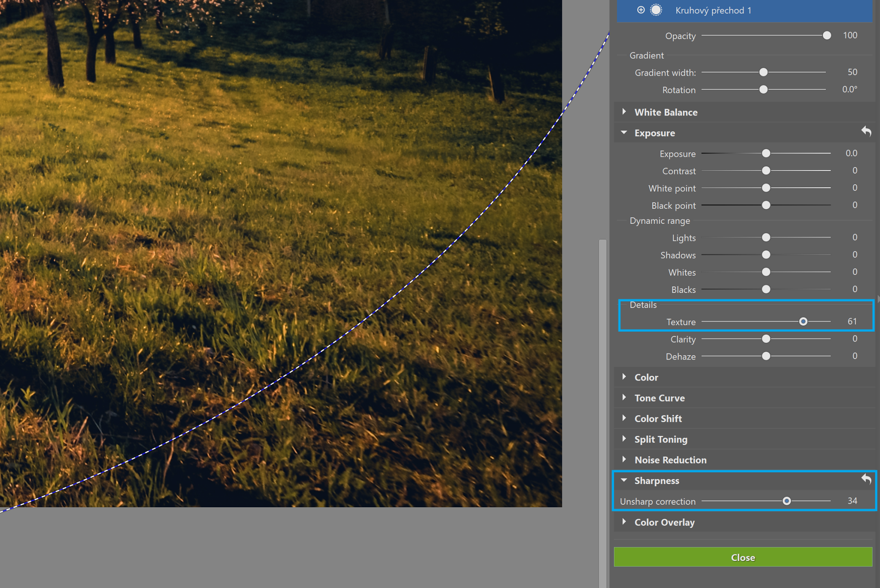Click the Unsharp correction slider handle
Viewport: 880px width, 588px height.
pos(786,501)
